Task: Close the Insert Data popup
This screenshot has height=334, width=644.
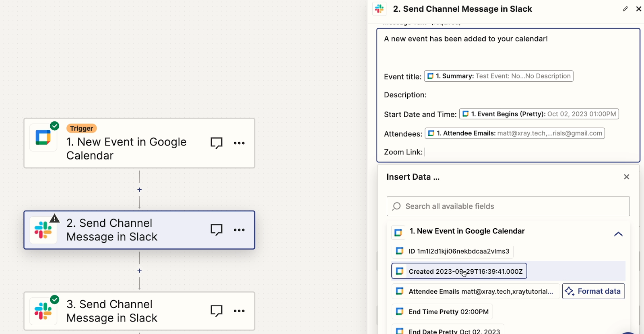Action: [x=626, y=177]
